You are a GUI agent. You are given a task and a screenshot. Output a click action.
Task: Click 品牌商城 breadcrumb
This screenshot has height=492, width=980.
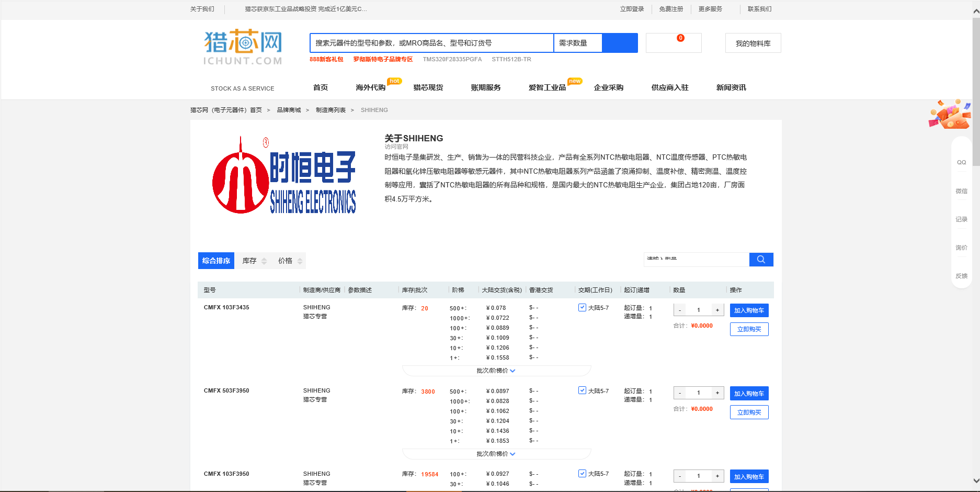point(289,110)
